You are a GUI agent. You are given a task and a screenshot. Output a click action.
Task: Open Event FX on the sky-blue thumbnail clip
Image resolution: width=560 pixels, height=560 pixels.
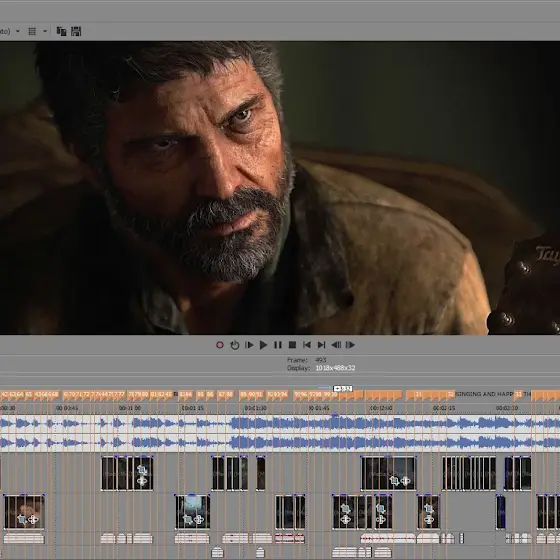pos(199,519)
